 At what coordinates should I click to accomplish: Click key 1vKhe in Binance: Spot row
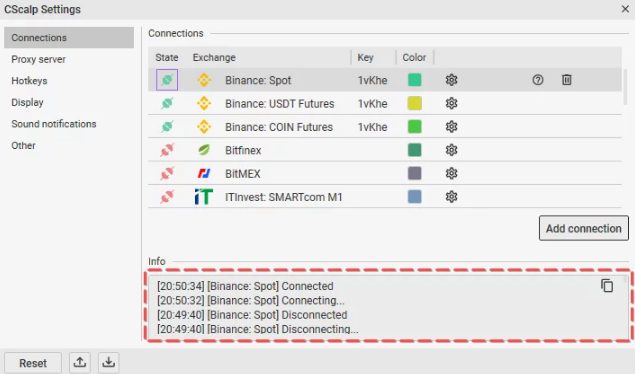pyautogui.click(x=372, y=80)
